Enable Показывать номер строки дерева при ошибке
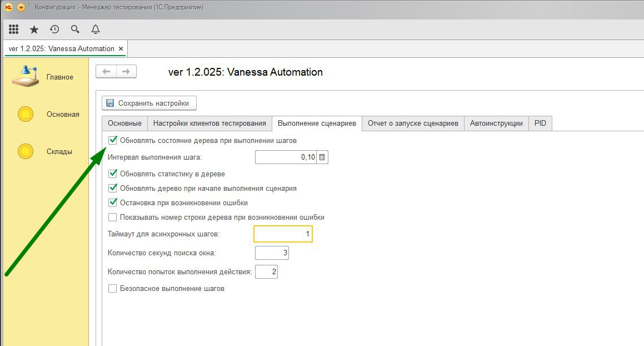The height and width of the screenshot is (346, 644). pos(113,218)
